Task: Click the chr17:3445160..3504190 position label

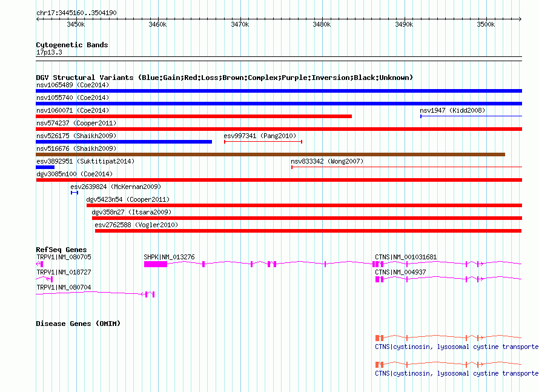Action: pyautogui.click(x=76, y=13)
